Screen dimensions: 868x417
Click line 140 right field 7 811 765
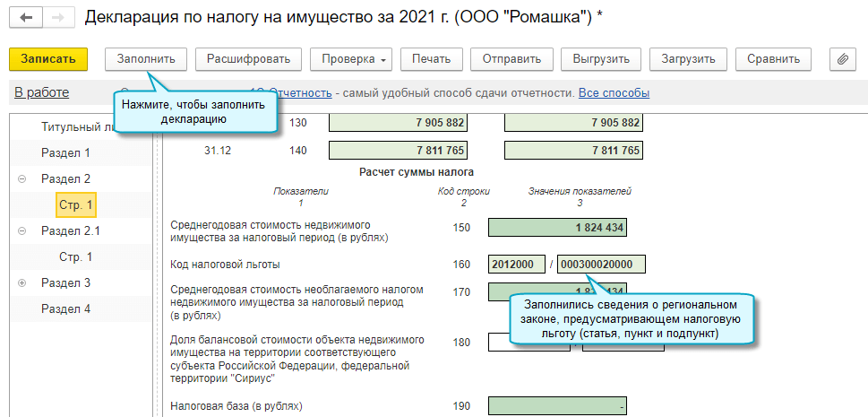pos(573,151)
